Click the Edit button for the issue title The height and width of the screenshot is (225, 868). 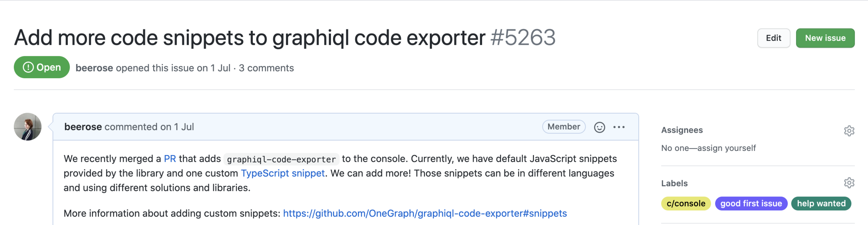click(773, 38)
